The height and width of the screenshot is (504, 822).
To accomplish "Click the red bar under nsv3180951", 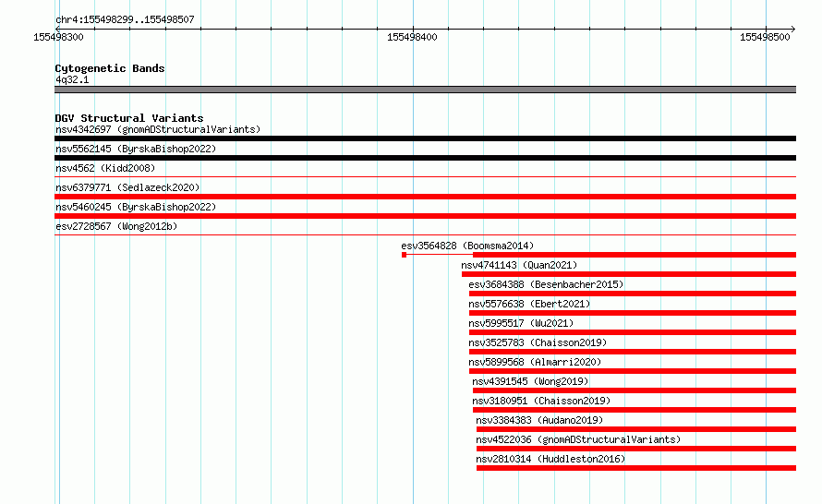I will pos(635,410).
